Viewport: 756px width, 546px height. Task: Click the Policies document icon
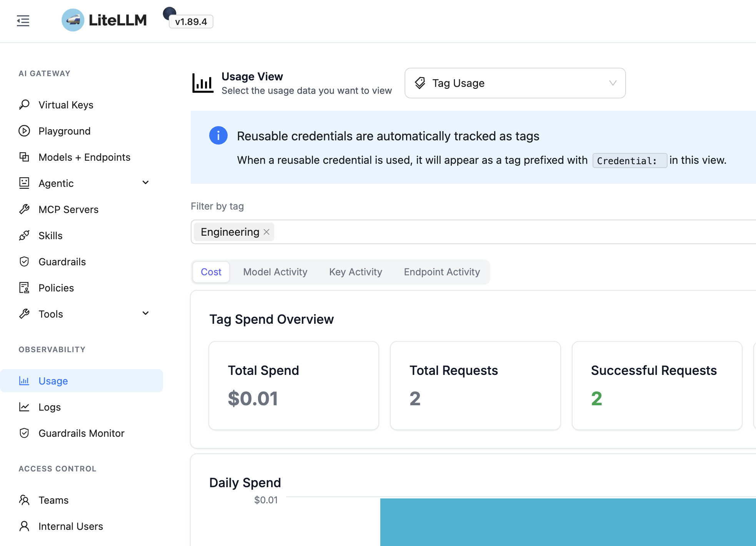tap(24, 288)
